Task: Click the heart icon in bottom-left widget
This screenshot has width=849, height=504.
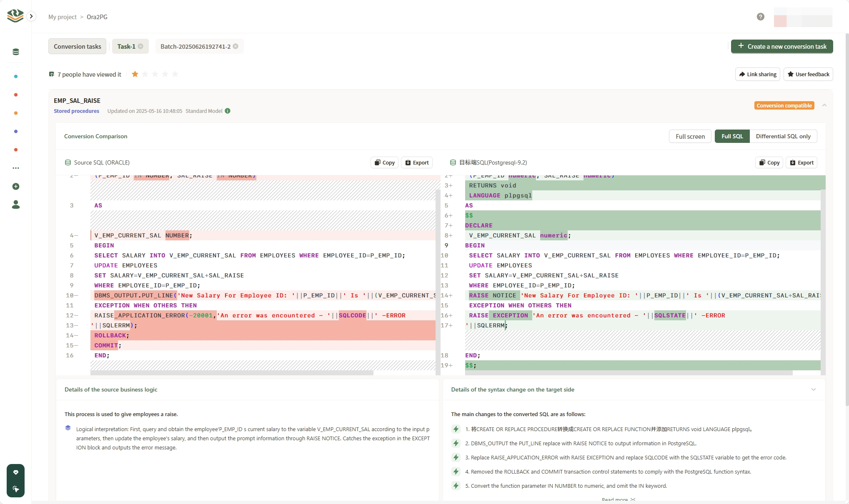Action: click(x=16, y=472)
